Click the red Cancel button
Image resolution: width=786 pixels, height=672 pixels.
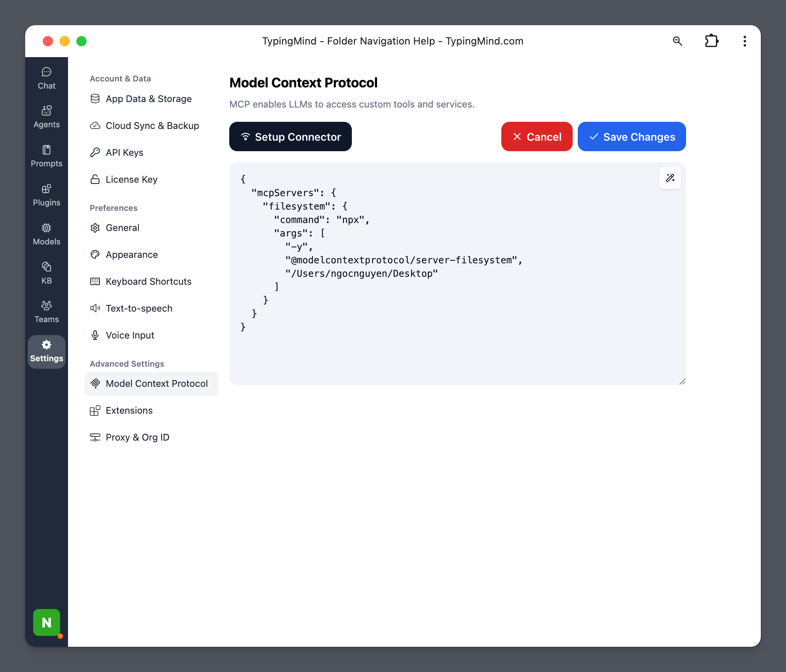pyautogui.click(x=537, y=137)
